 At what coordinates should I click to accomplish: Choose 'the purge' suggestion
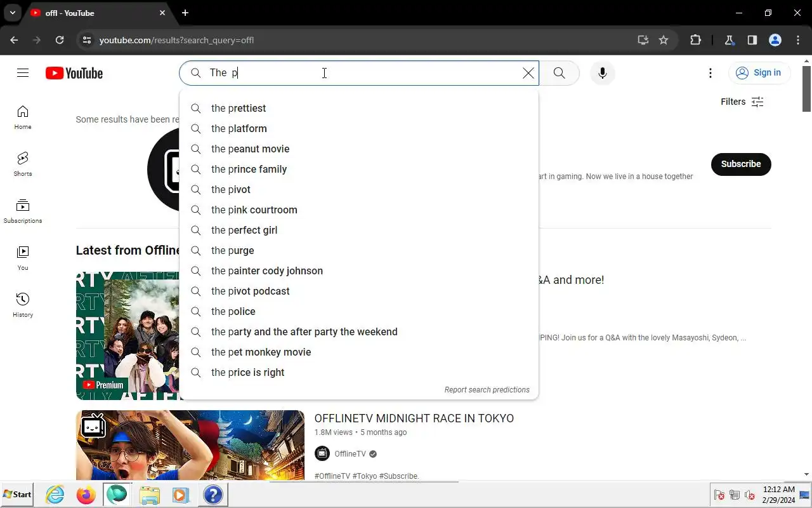tap(359, 250)
